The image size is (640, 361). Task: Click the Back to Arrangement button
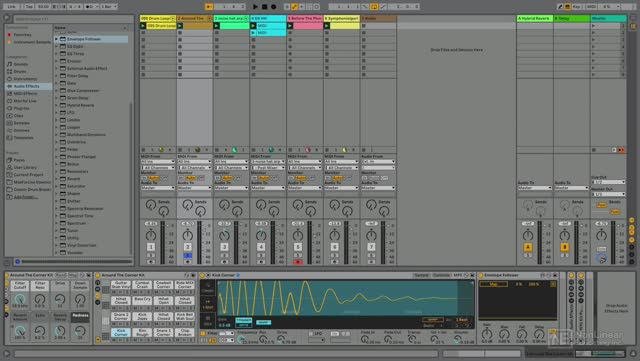coord(621,150)
